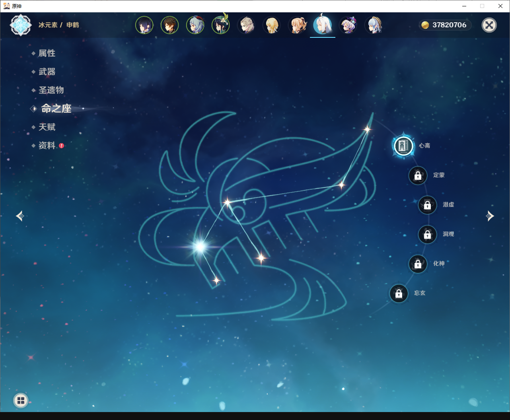Click the 心斋 label text
This screenshot has width=510, height=420.
424,146
